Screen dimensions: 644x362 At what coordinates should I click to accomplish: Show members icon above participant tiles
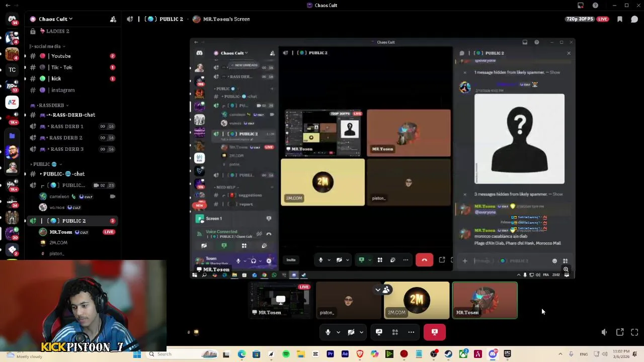click(386, 290)
